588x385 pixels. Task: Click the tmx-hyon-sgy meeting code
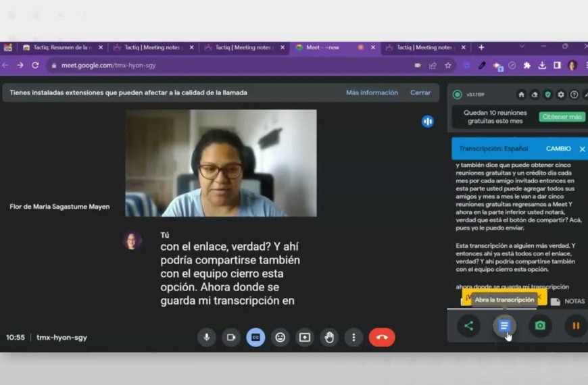[x=62, y=338]
